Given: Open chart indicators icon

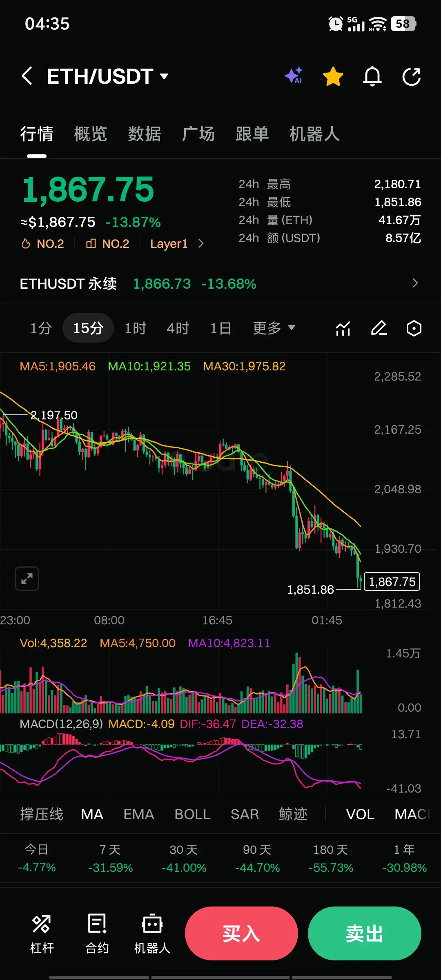Looking at the screenshot, I should pos(343,328).
